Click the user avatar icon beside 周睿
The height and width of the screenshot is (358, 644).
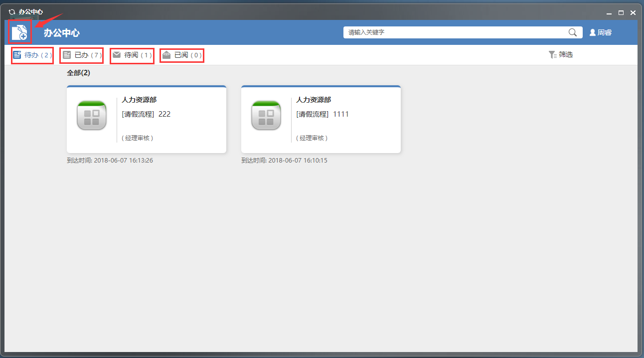593,32
